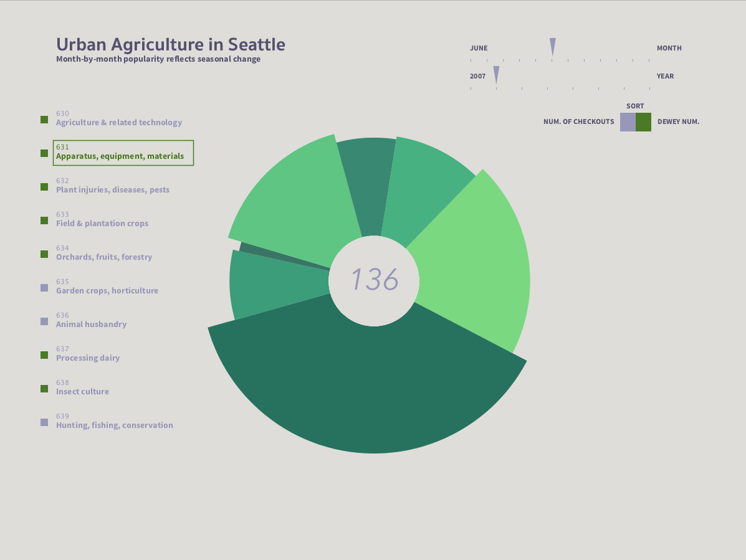Toggle the 635 Garden crops square
Screen dimensions: 746x560
click(44, 288)
